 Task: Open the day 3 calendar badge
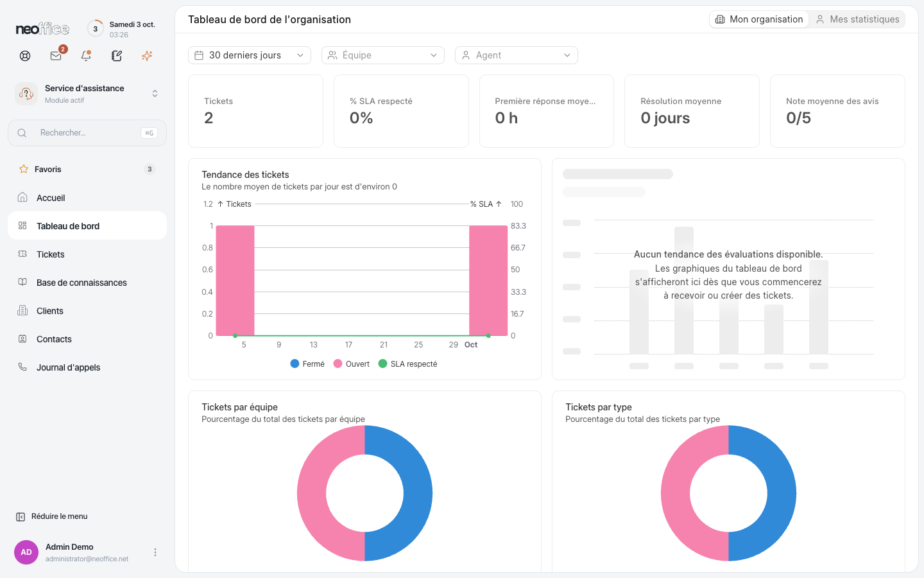[x=96, y=29]
